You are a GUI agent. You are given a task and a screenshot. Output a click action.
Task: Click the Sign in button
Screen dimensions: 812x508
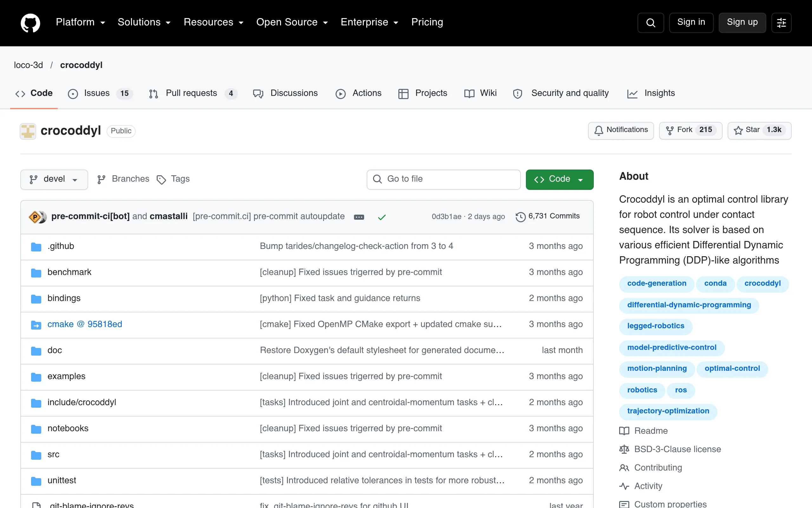tap(691, 23)
